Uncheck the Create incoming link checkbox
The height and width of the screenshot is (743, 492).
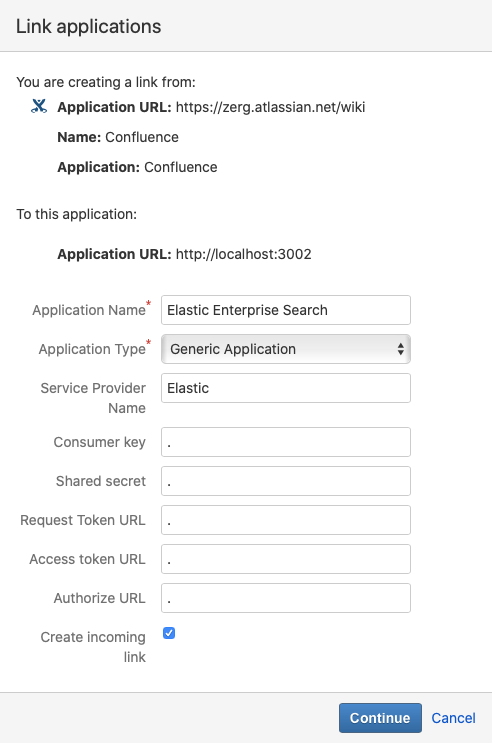click(169, 633)
